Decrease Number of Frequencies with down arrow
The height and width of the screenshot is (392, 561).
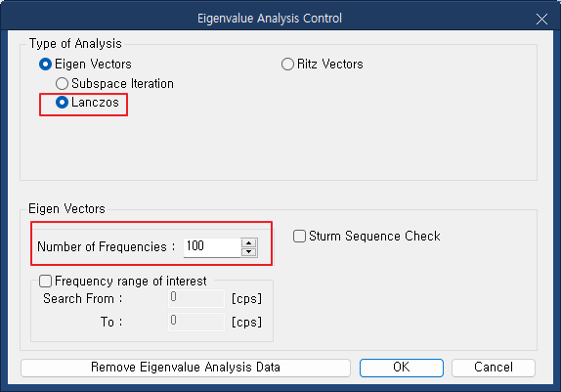pyautogui.click(x=248, y=252)
